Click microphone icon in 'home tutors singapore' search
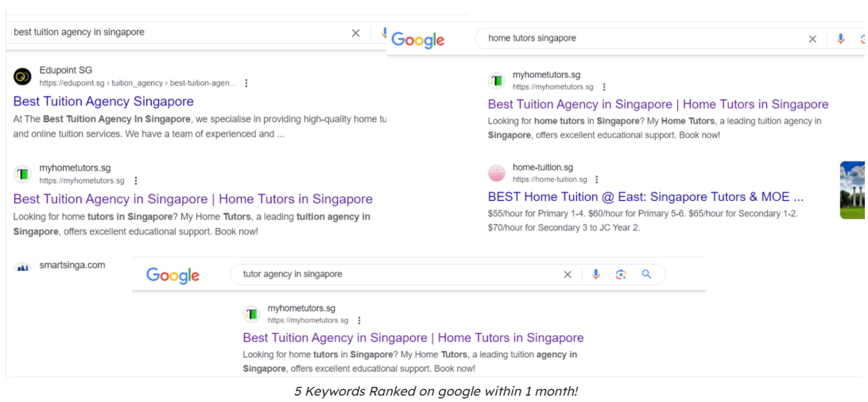 click(x=840, y=39)
